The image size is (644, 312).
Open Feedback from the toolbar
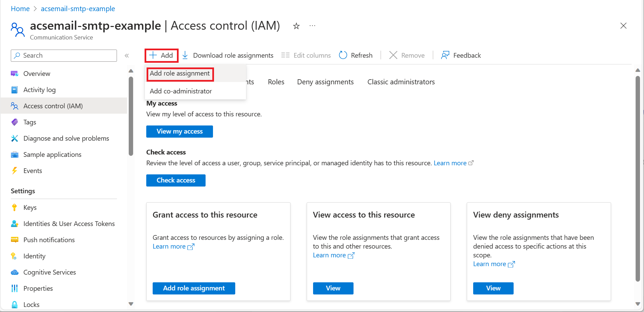(x=461, y=55)
